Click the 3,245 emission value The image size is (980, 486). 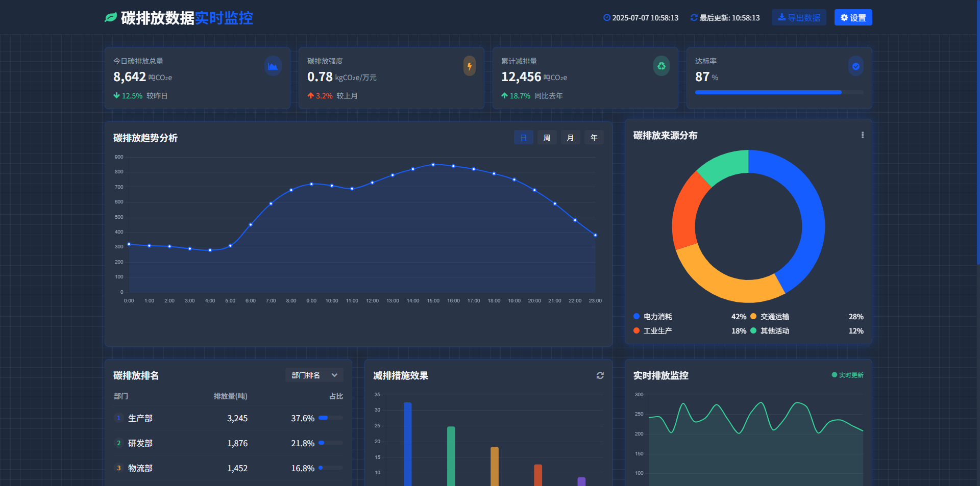point(237,418)
